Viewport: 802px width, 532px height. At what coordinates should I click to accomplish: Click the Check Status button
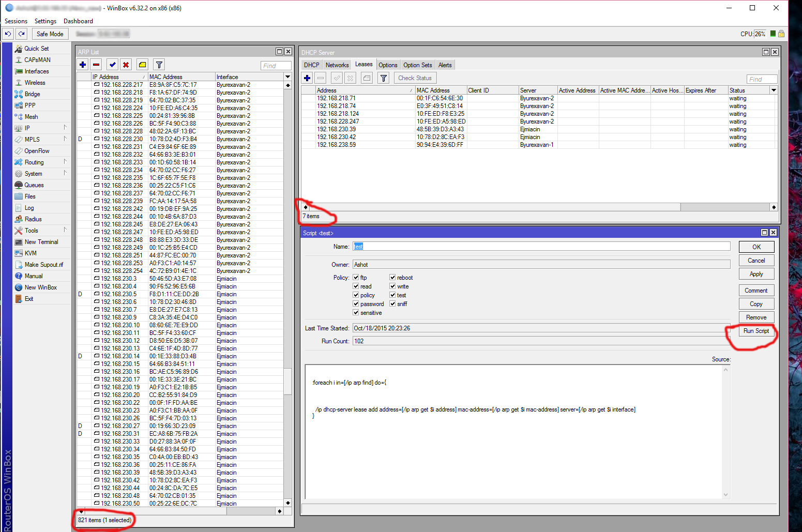pyautogui.click(x=415, y=78)
